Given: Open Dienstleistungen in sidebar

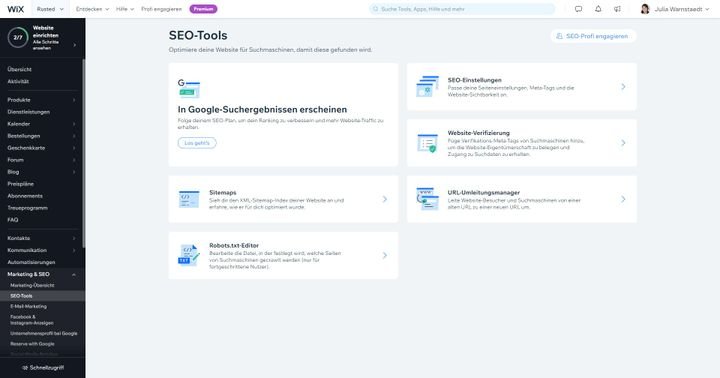Looking at the screenshot, I should coord(28,112).
